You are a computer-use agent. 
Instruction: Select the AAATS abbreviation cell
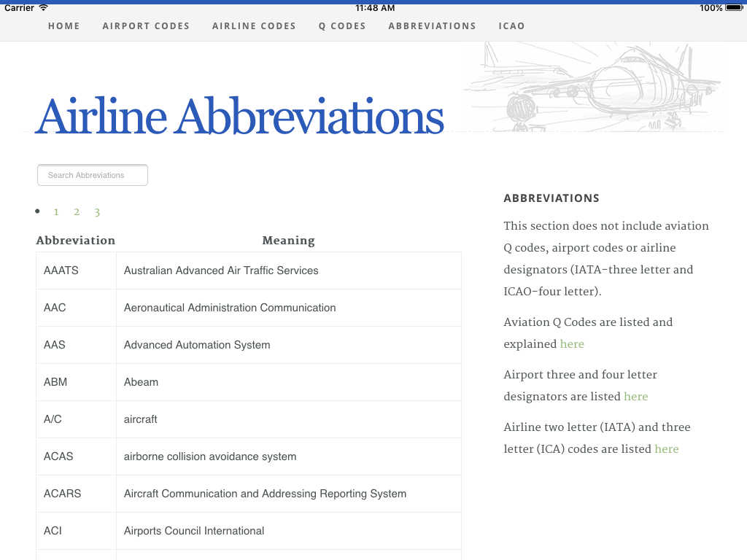(x=76, y=271)
